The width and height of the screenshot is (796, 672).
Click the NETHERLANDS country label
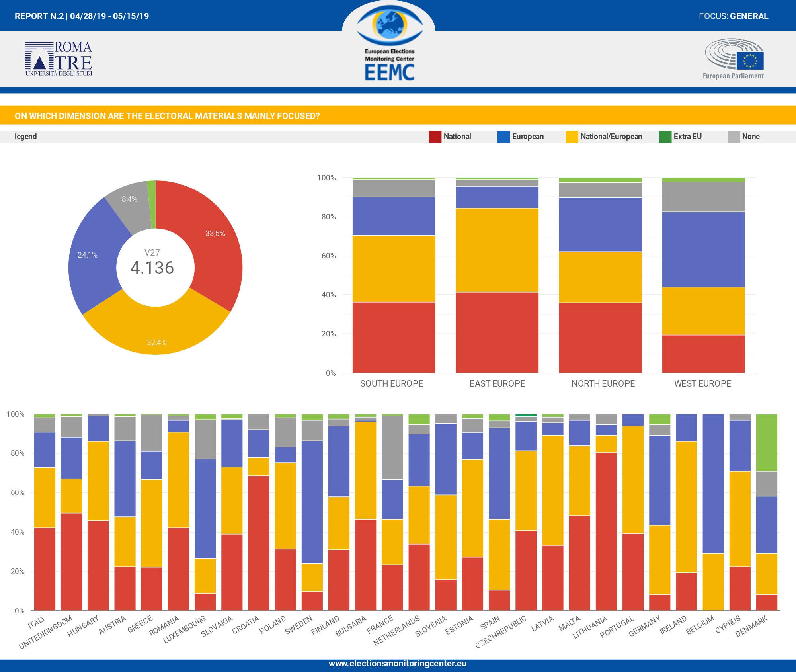396,631
